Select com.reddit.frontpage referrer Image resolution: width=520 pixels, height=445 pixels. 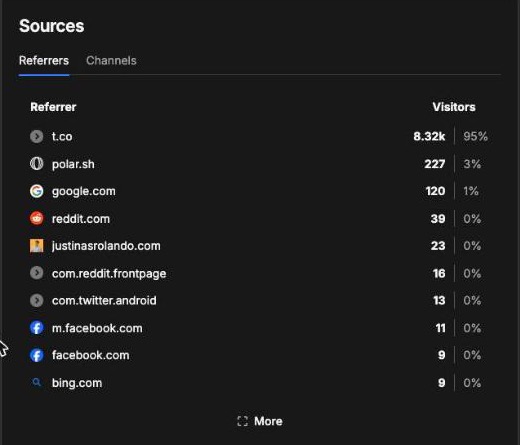(109, 274)
